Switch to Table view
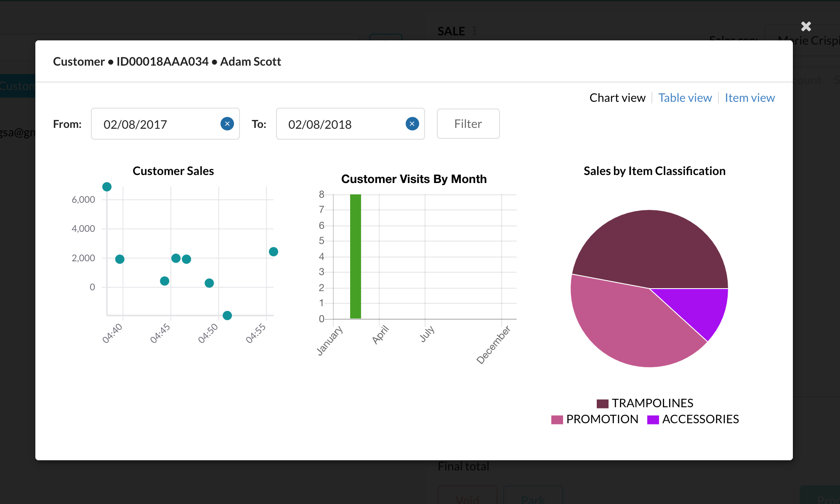The image size is (840, 504). pyautogui.click(x=685, y=98)
